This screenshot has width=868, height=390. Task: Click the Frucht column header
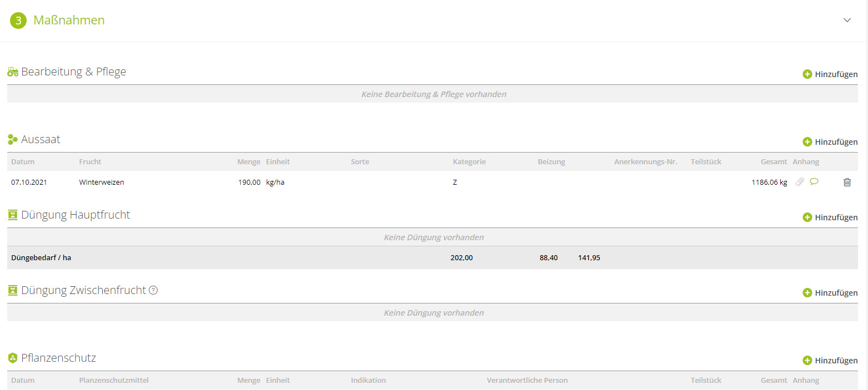[x=90, y=162]
